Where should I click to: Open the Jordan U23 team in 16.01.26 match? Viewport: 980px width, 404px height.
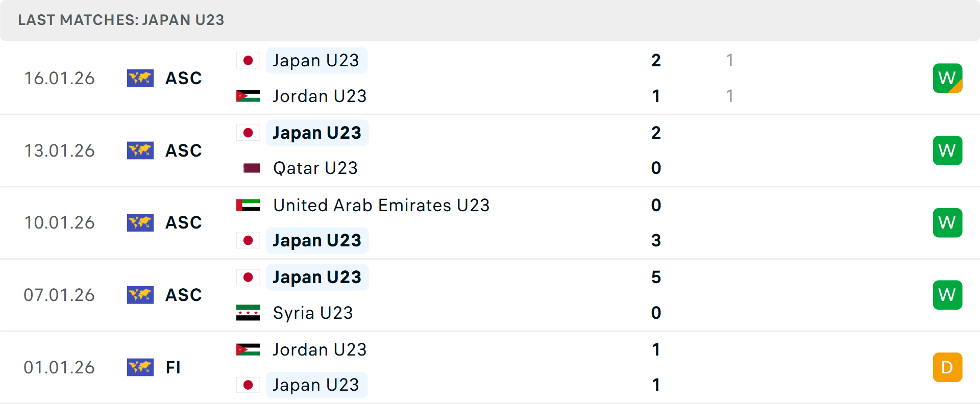(x=320, y=96)
